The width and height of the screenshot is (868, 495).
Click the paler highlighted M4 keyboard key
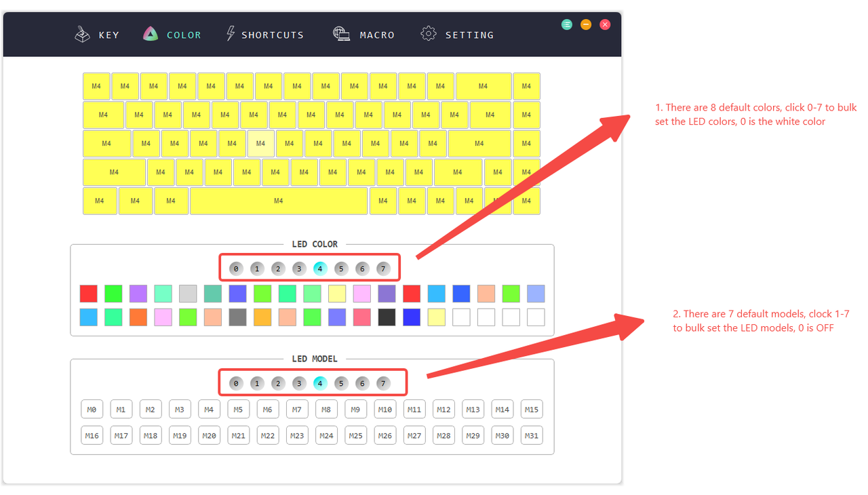tap(260, 144)
